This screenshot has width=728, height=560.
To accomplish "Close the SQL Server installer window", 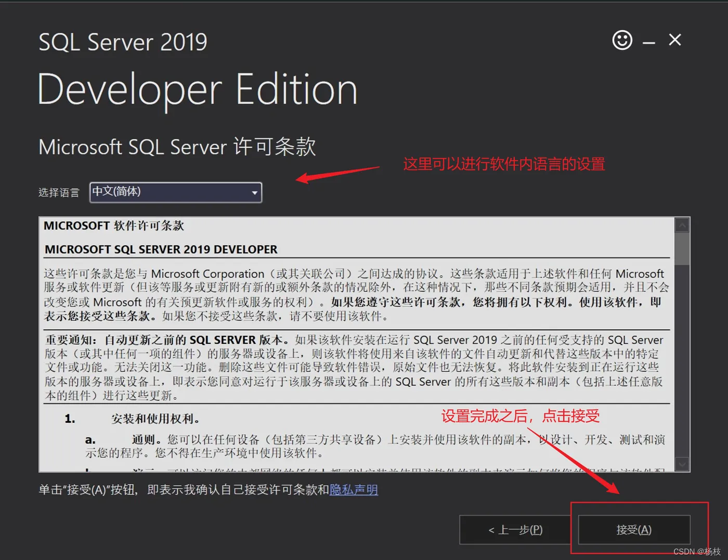I will [x=675, y=40].
